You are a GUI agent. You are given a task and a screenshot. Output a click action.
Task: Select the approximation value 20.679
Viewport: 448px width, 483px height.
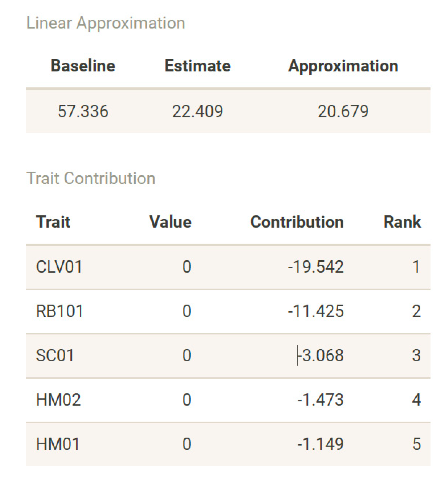click(x=343, y=111)
